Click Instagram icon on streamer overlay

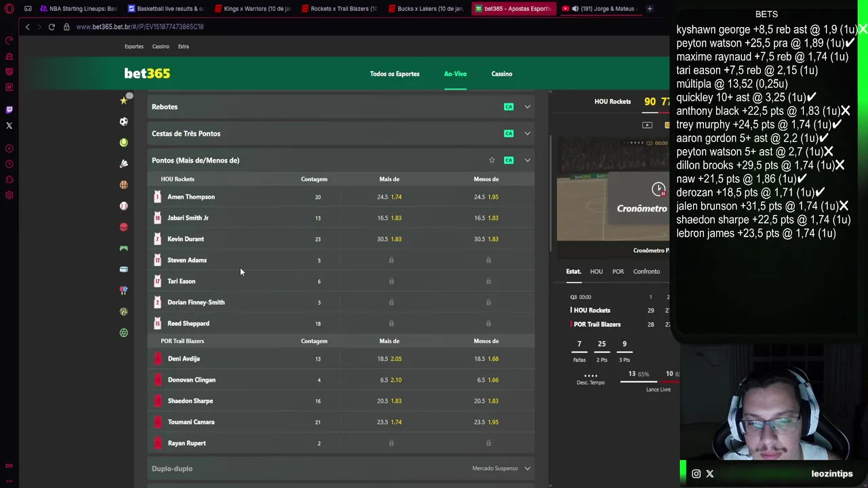pyautogui.click(x=696, y=474)
